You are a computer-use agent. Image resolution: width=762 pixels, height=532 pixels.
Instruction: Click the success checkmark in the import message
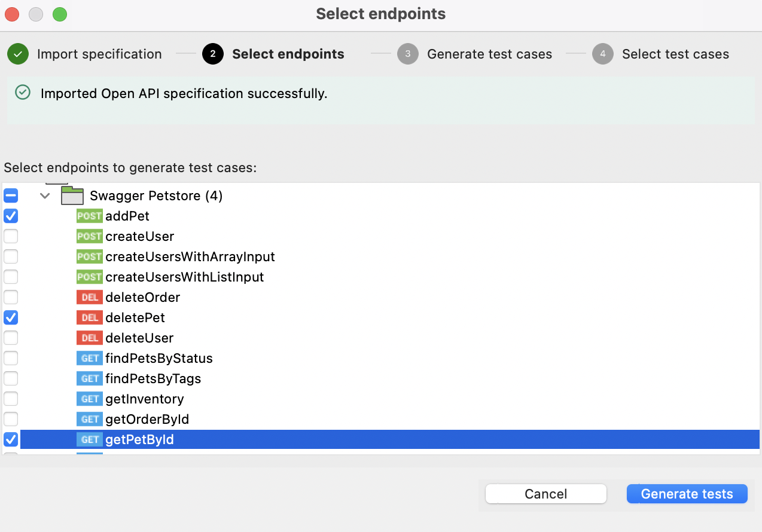pos(22,93)
